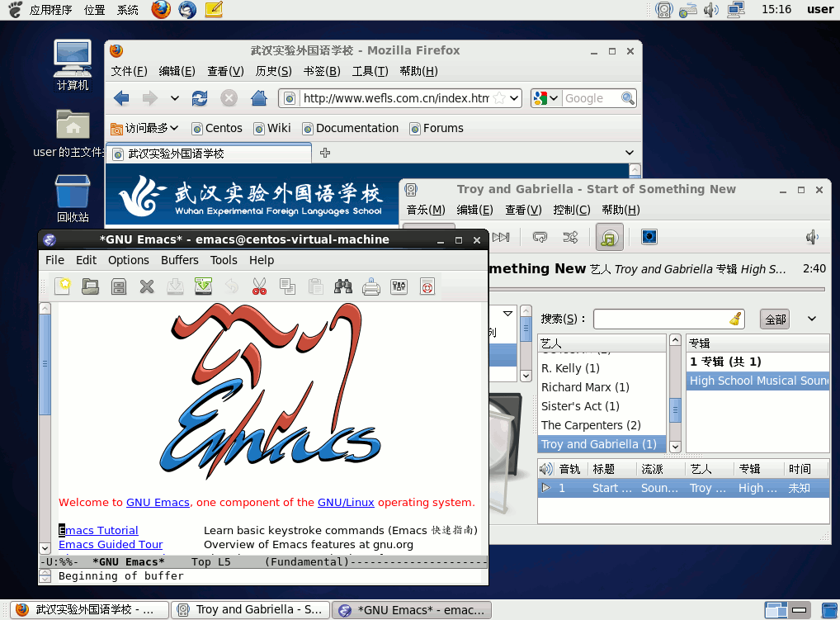Follow the Emacs Guided Tour link
Viewport: 840px width, 620px height.
111,544
